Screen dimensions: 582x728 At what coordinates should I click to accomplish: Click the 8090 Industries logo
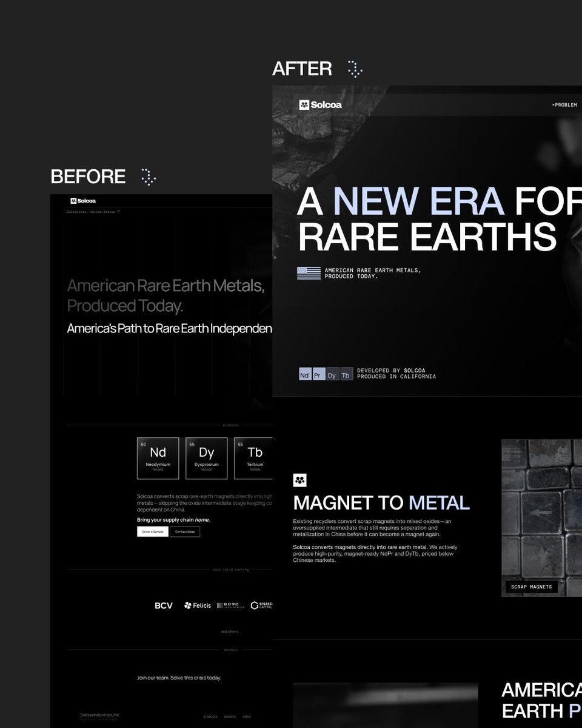coord(231,605)
